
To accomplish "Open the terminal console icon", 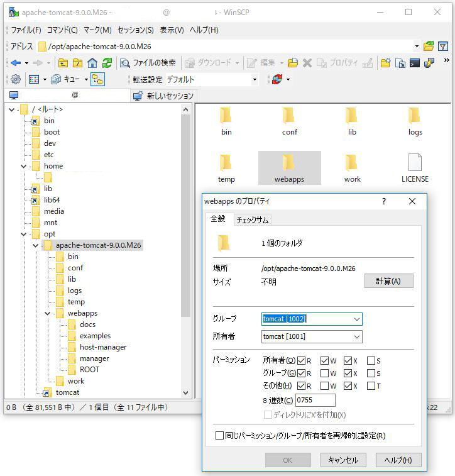I will tap(415, 63).
